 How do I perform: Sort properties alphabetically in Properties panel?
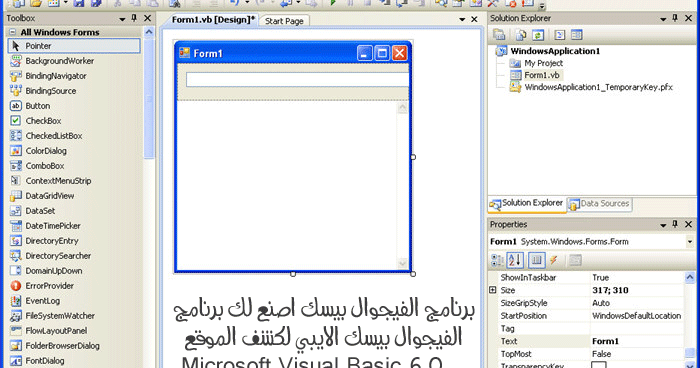tap(515, 260)
